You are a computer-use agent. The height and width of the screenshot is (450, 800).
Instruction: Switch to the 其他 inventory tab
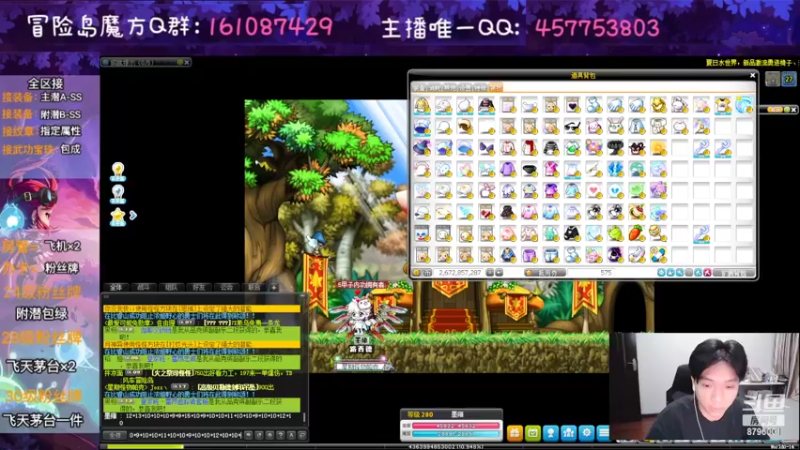pyautogui.click(x=449, y=88)
